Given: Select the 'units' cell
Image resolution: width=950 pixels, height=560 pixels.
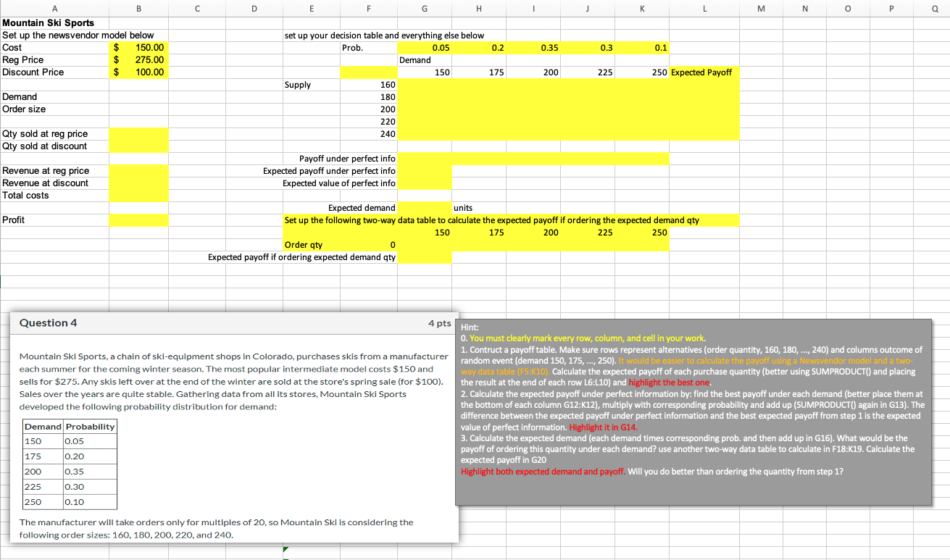Looking at the screenshot, I should coord(479,208).
